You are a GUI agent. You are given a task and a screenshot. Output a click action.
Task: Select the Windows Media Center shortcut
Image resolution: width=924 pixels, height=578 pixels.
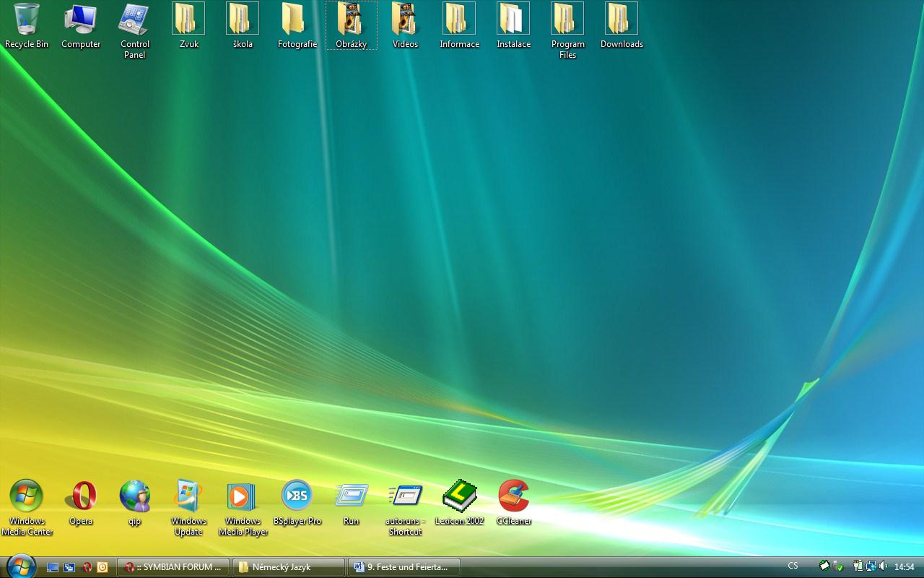pos(27,507)
